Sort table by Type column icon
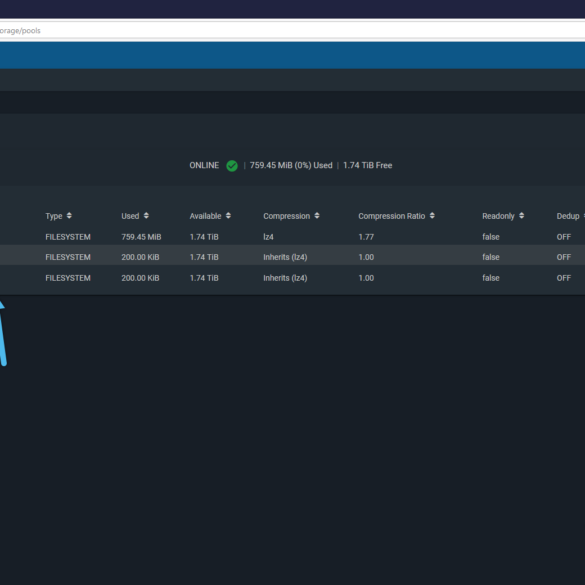Screen dimensions: 585x585 point(69,216)
